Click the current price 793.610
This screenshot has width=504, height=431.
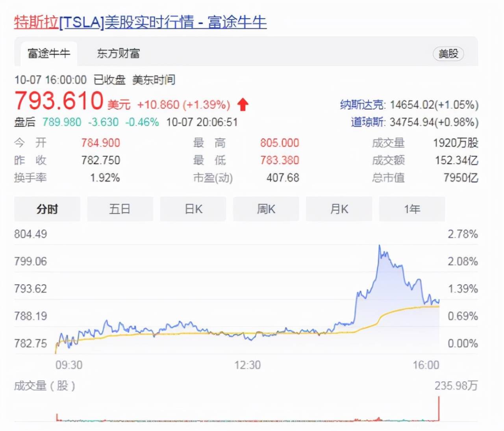pyautogui.click(x=59, y=100)
